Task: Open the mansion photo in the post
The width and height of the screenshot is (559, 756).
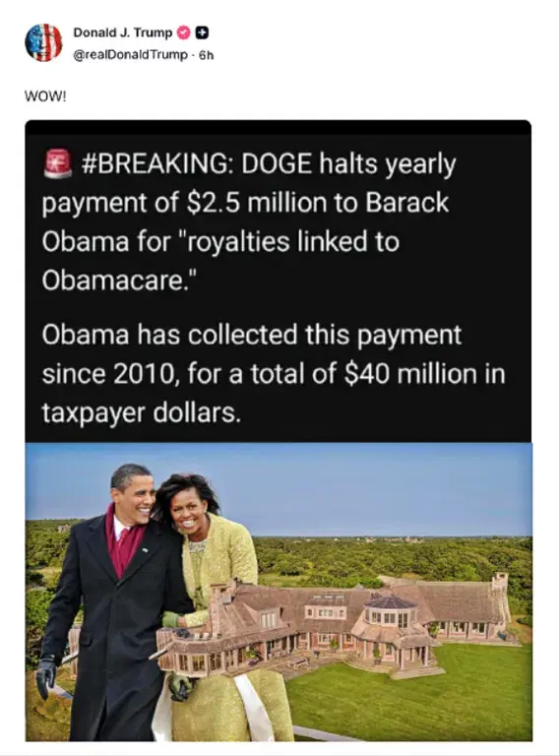Action: point(338,622)
